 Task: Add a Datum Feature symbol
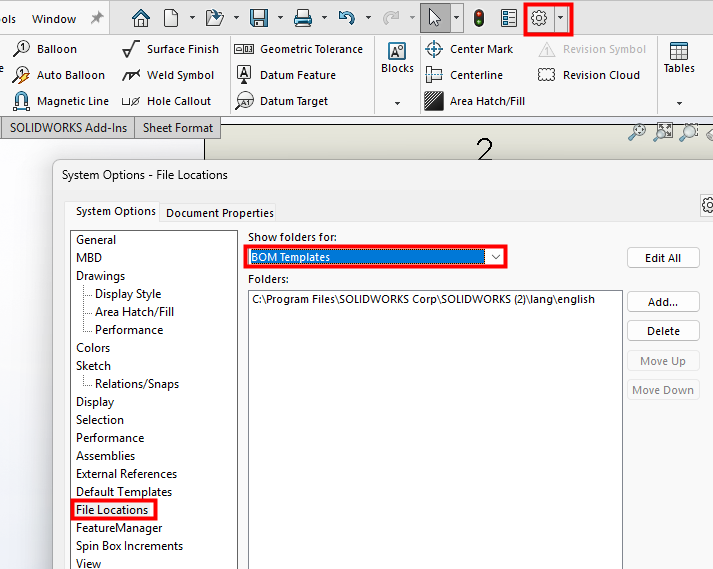click(x=286, y=75)
